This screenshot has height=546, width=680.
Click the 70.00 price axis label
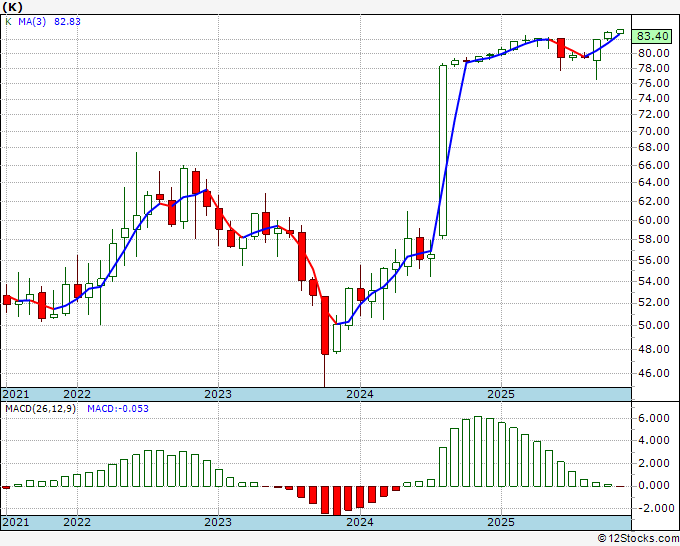coord(654,131)
